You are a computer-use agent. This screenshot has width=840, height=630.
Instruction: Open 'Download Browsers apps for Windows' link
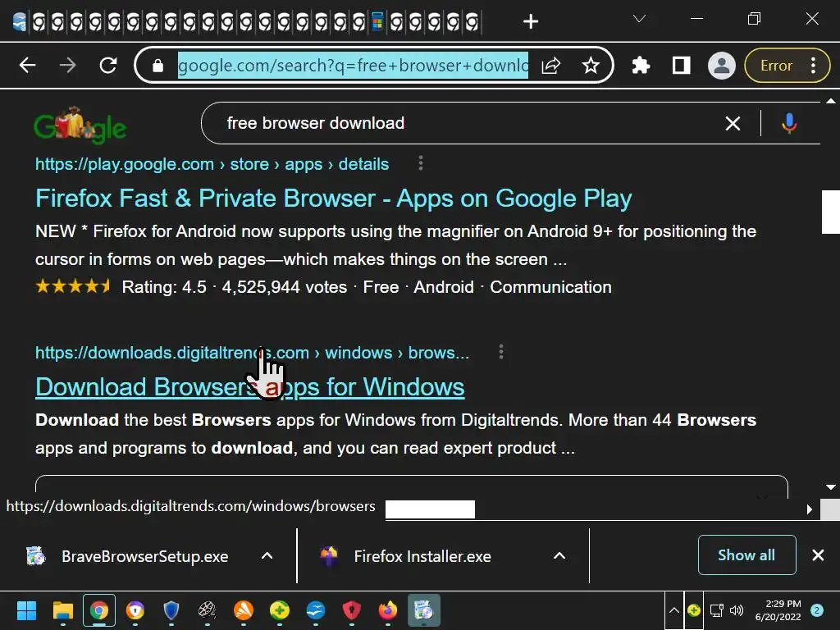click(x=249, y=387)
